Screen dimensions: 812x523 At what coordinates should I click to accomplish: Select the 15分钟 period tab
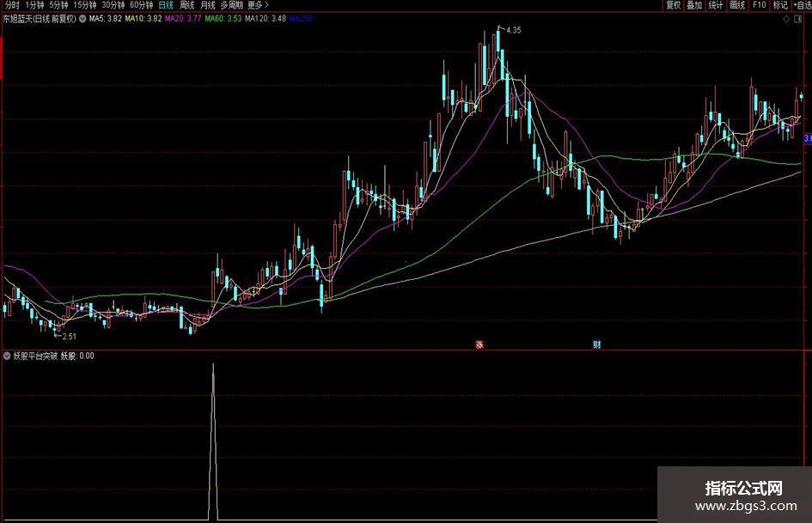(x=84, y=5)
